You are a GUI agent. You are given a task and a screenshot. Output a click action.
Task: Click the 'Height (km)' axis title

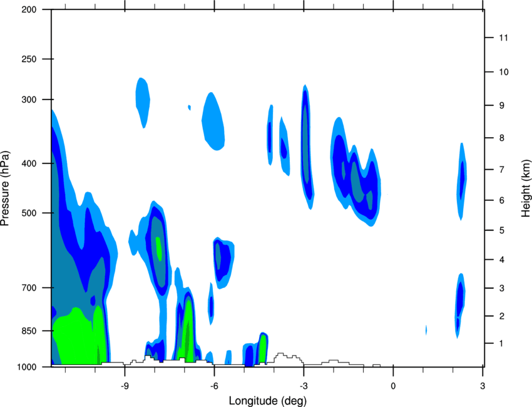pos(526,188)
